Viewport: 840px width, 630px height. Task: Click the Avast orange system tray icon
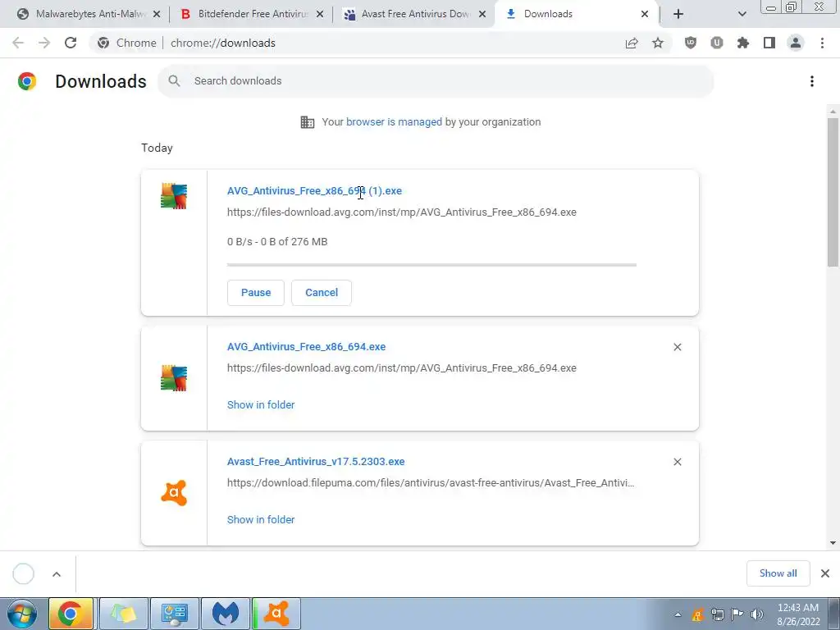click(697, 614)
